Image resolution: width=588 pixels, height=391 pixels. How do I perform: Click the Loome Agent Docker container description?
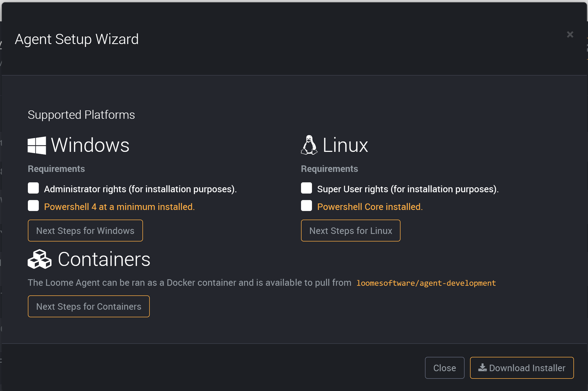click(x=190, y=283)
